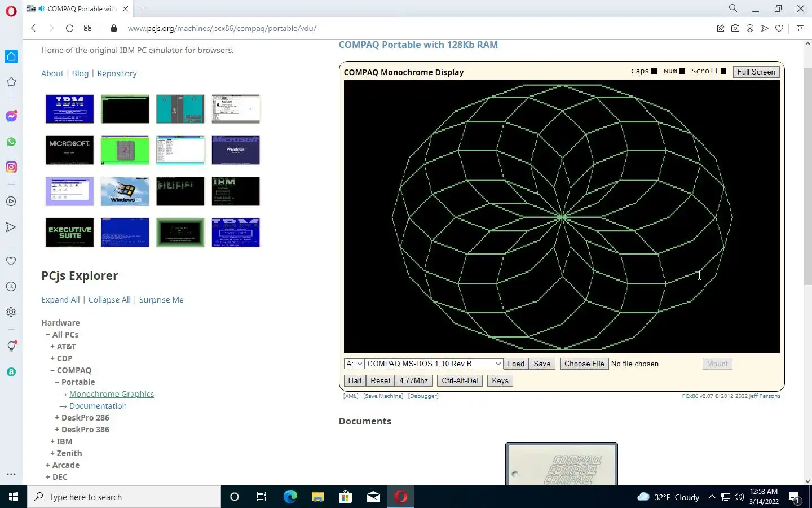Expand the Arcade tree node
The width and height of the screenshot is (812, 508).
48,465
